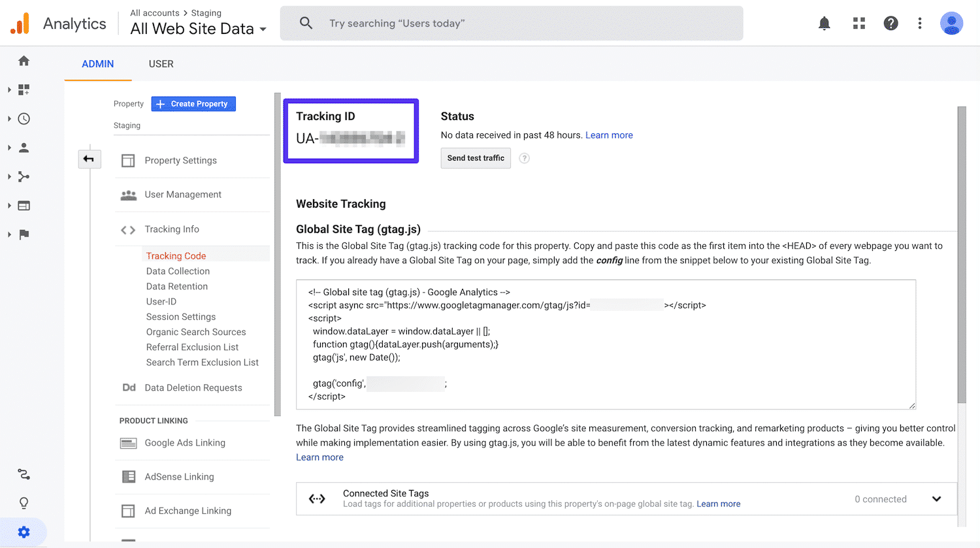The height and width of the screenshot is (548, 980).
Task: Select Data Retention under Tracking Info
Action: 176,286
